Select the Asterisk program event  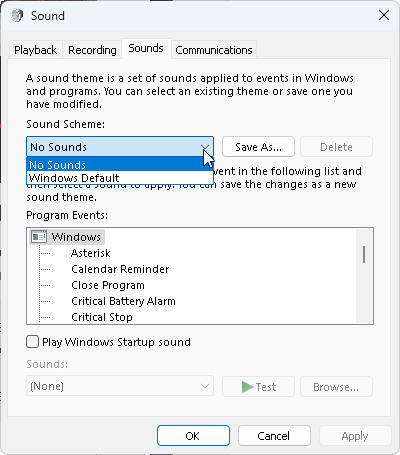point(90,253)
